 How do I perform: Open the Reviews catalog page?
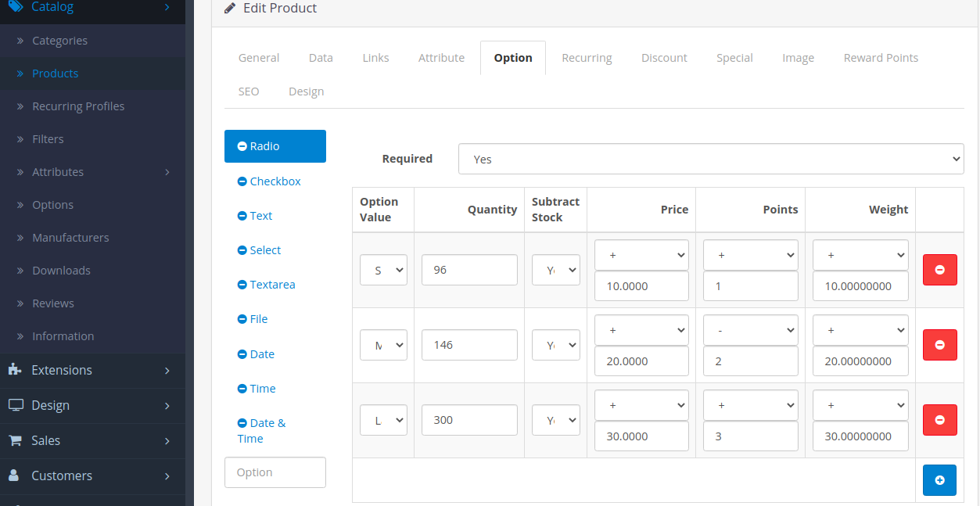click(x=53, y=303)
